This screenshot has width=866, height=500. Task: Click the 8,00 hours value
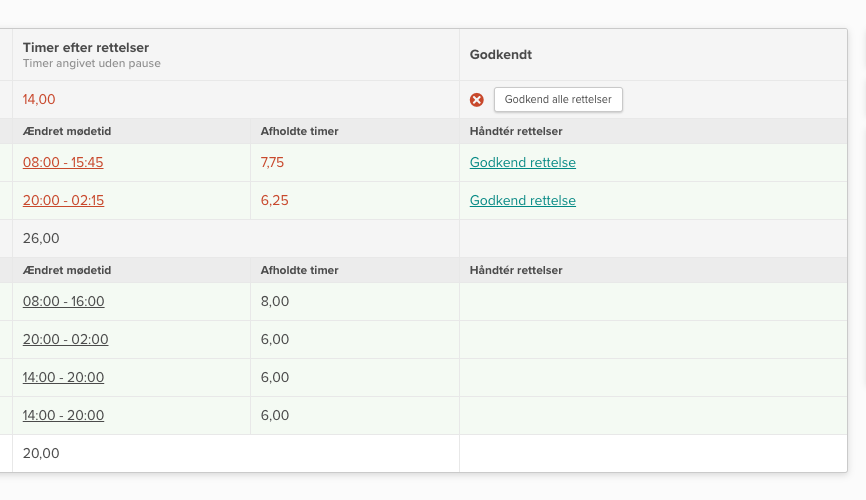(274, 301)
